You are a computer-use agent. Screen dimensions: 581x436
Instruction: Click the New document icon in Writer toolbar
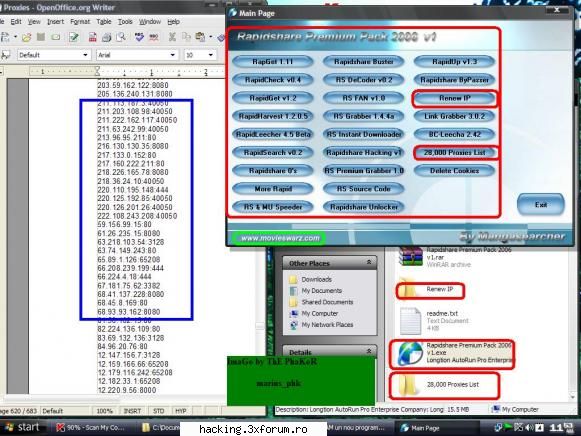5,37
